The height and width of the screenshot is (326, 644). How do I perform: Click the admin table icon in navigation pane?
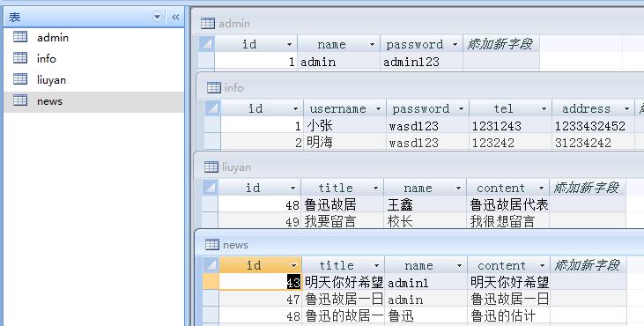pos(20,36)
